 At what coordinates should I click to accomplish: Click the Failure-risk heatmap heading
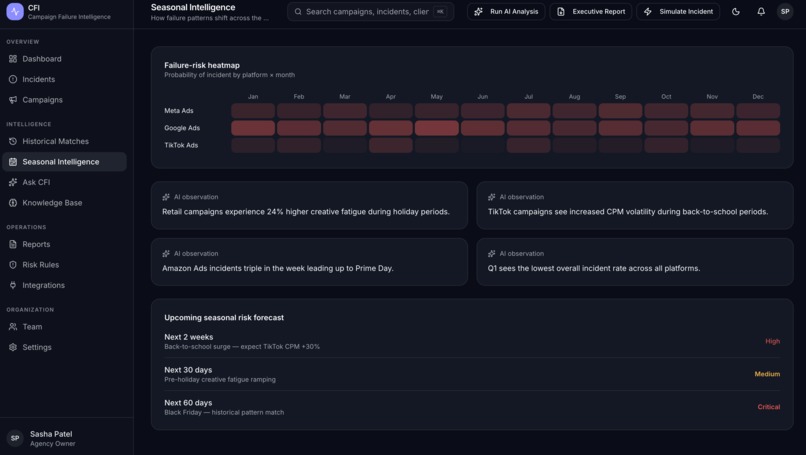[202, 65]
